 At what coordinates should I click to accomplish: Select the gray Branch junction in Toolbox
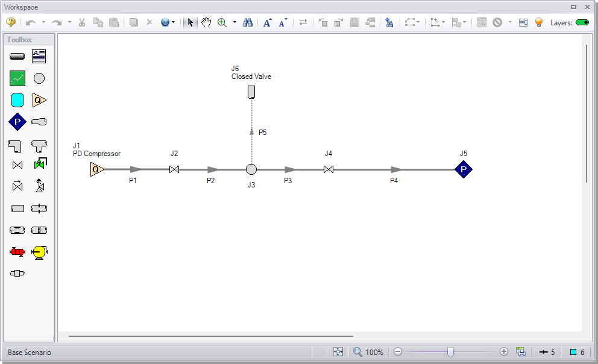click(x=39, y=78)
